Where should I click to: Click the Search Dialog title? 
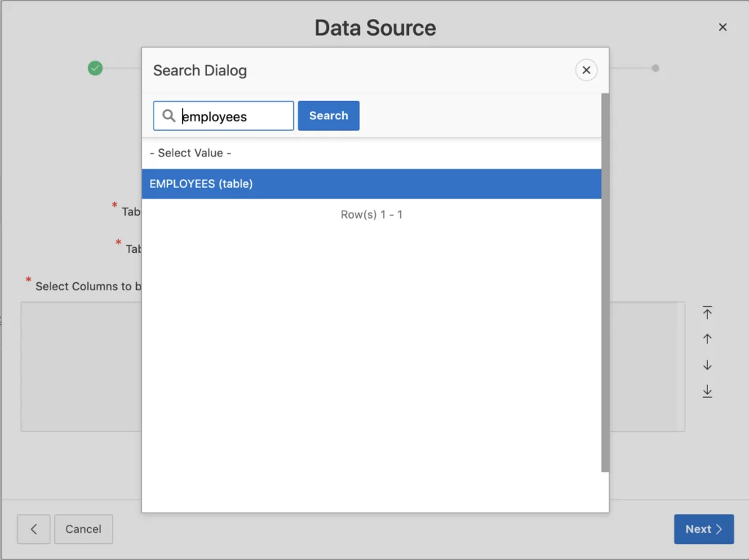click(200, 71)
